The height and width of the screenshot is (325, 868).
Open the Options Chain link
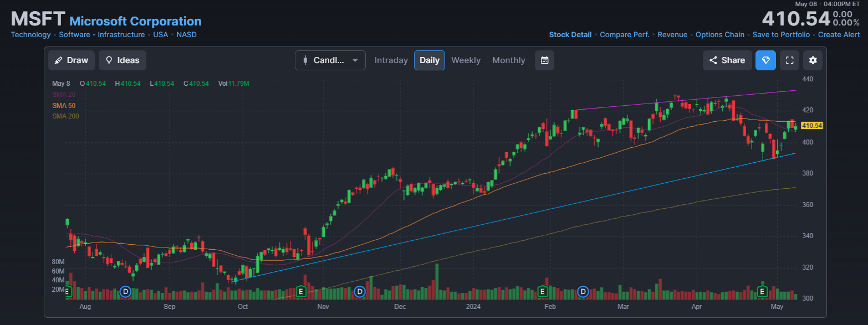coord(720,34)
